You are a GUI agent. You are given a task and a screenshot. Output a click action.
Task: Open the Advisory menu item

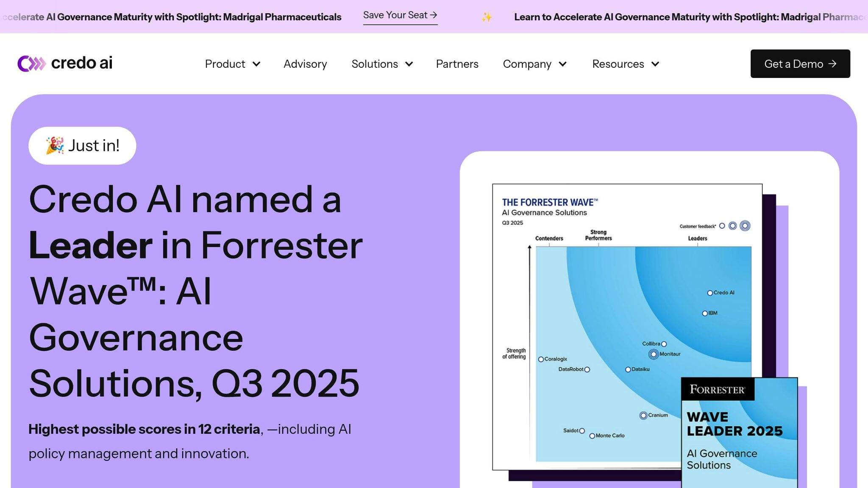305,64
